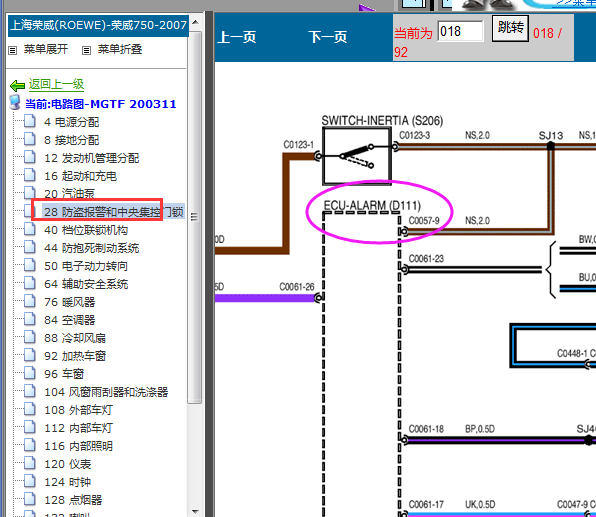
Task: Click the page icon for 108 外部车灯
Action: click(30, 409)
